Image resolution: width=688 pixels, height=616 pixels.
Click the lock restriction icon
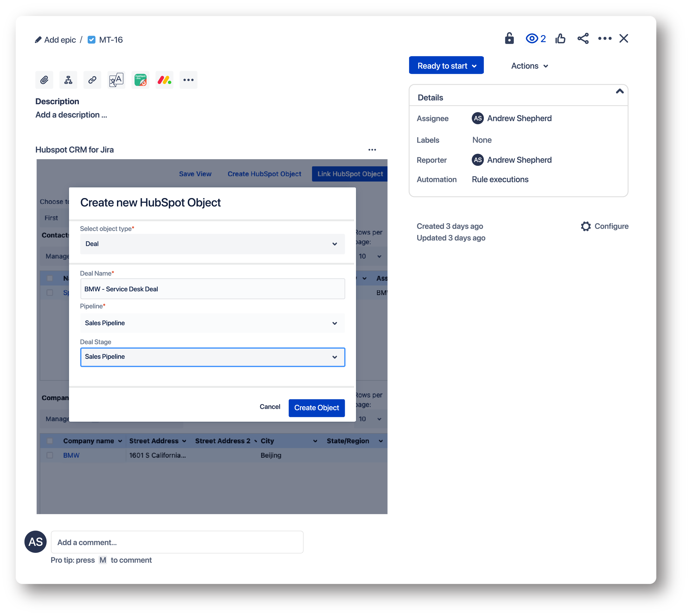pyautogui.click(x=509, y=39)
